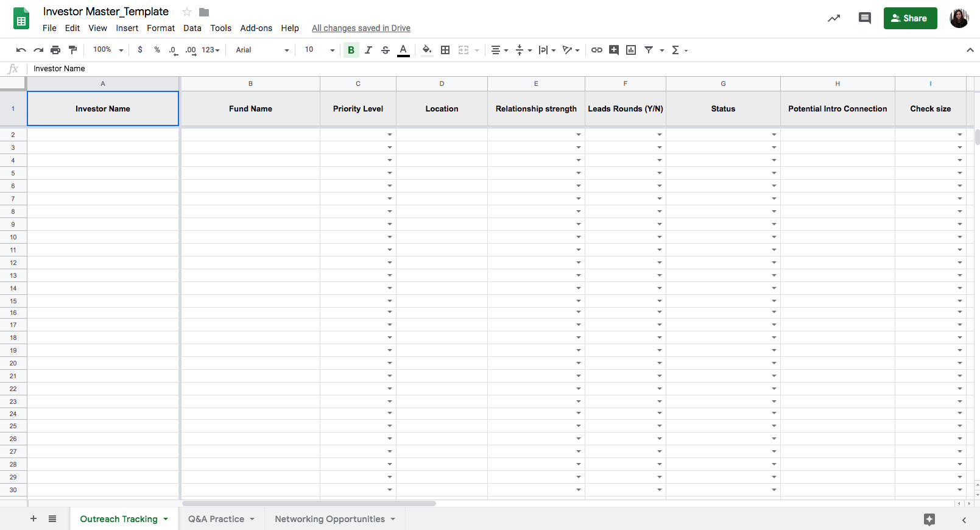Open the Edit menu

[72, 28]
